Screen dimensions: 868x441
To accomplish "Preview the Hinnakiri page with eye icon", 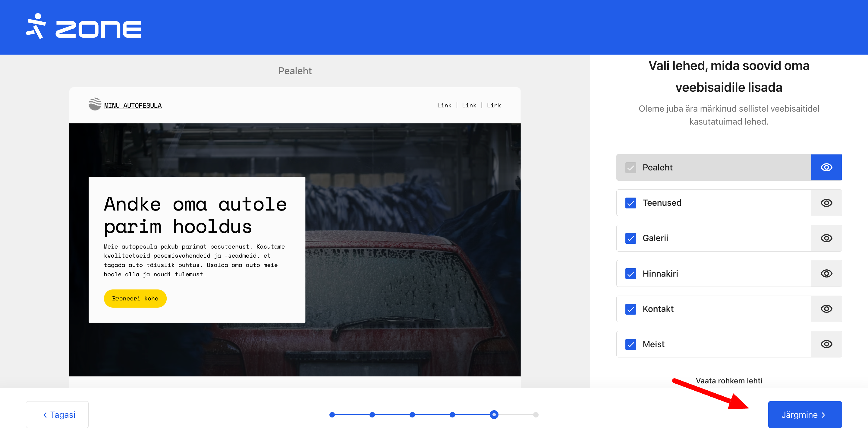I will [826, 273].
